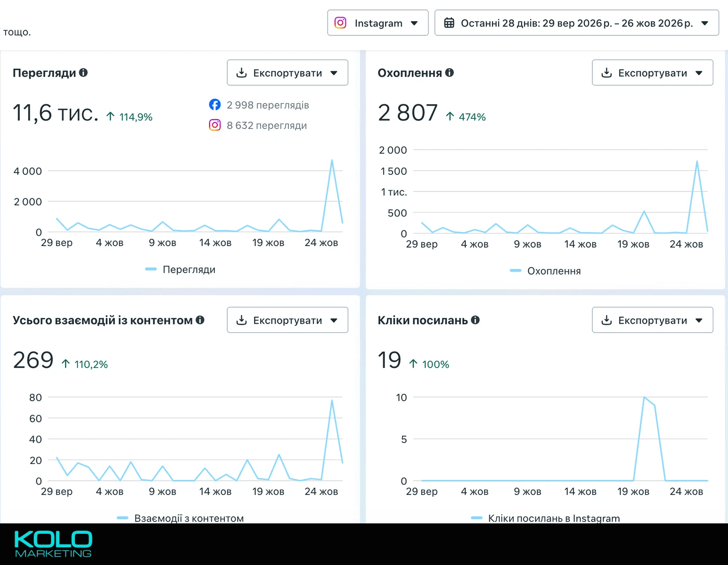Image resolution: width=728 pixels, height=565 pixels.
Task: Click the 19 link clicks total
Action: click(x=389, y=360)
